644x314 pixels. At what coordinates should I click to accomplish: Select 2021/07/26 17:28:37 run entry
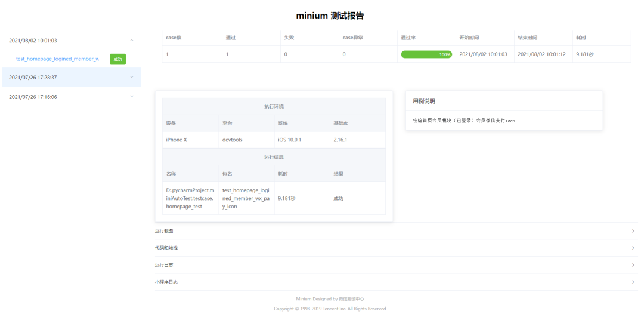[72, 77]
